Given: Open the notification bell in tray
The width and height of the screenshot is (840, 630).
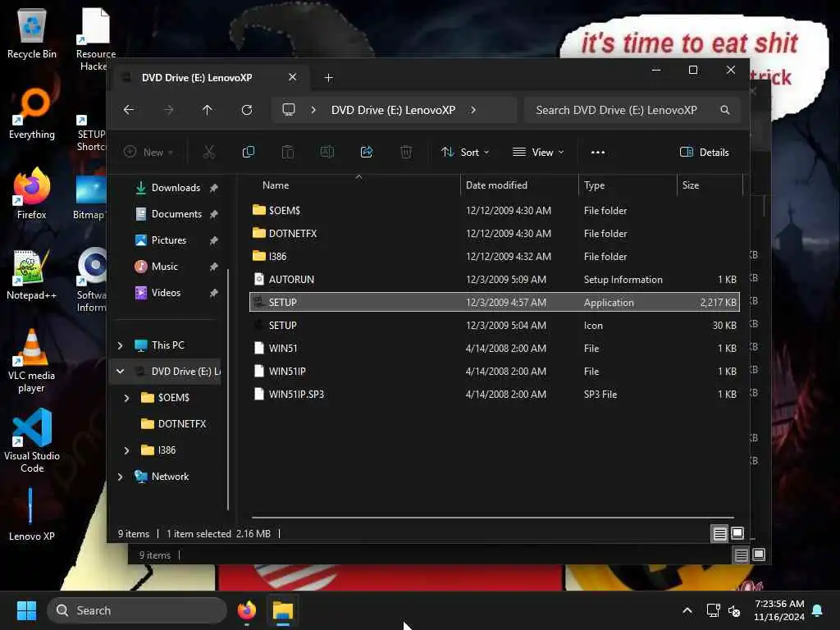Looking at the screenshot, I should coord(818,610).
